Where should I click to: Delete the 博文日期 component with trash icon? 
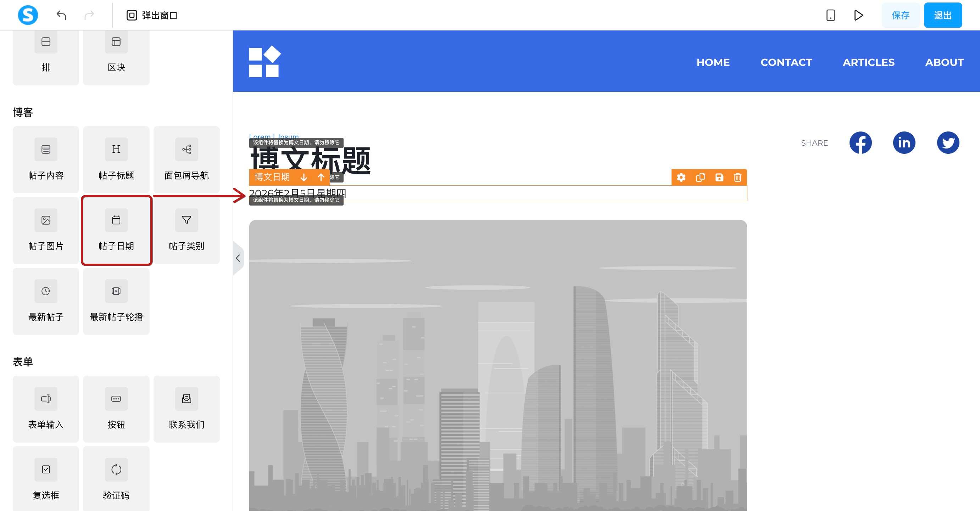[x=738, y=178]
